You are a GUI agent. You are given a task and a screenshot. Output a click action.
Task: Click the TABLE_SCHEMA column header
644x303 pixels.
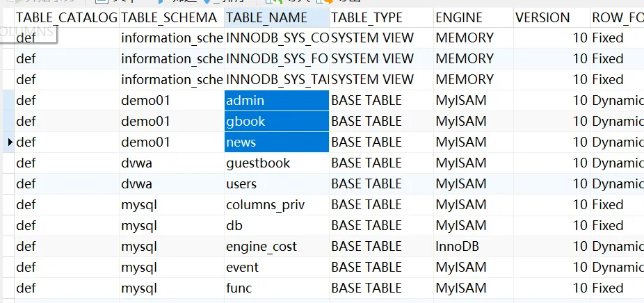[171, 17]
